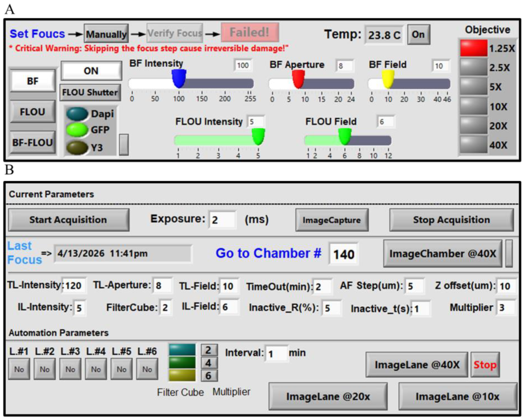Image resolution: width=524 pixels, height=420 pixels.
Task: Click the yellow BF Field slider knob
Action: click(x=388, y=79)
